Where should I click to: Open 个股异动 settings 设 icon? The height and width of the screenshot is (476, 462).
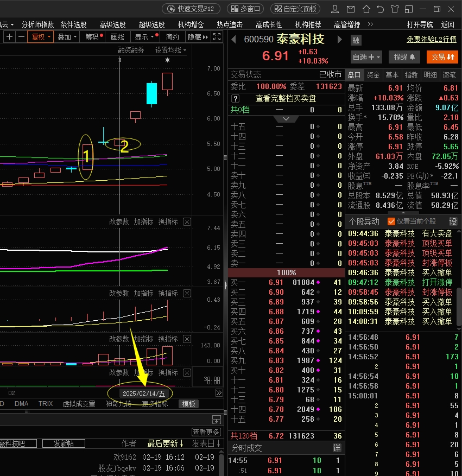453,221
